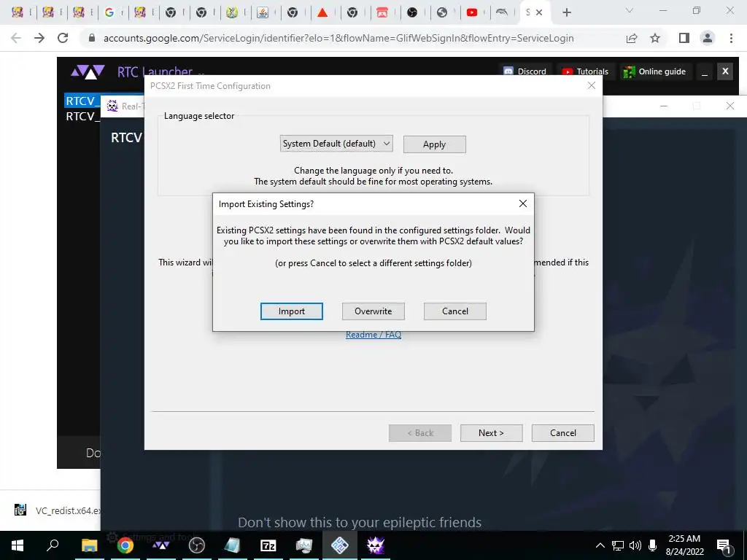Image resolution: width=747 pixels, height=560 pixels.
Task: Reload the current page
Action: 63,38
